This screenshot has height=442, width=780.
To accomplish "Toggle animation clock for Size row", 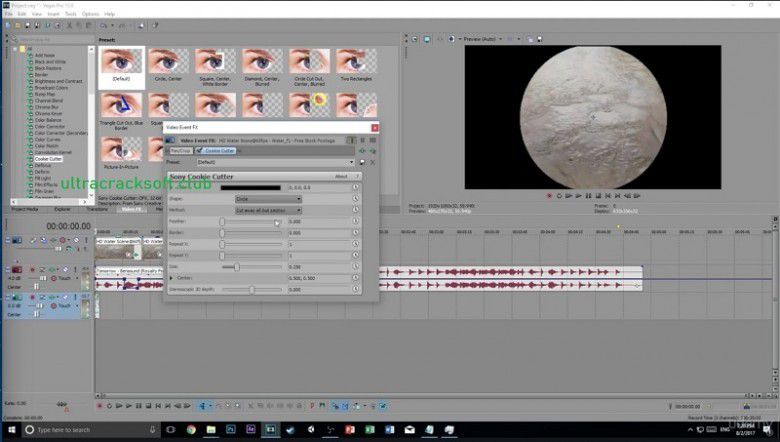I will [356, 266].
